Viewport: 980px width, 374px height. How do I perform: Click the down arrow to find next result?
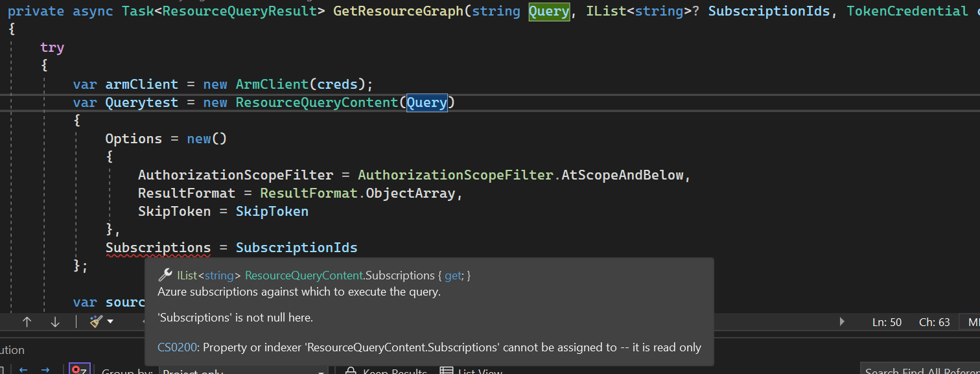coord(55,321)
